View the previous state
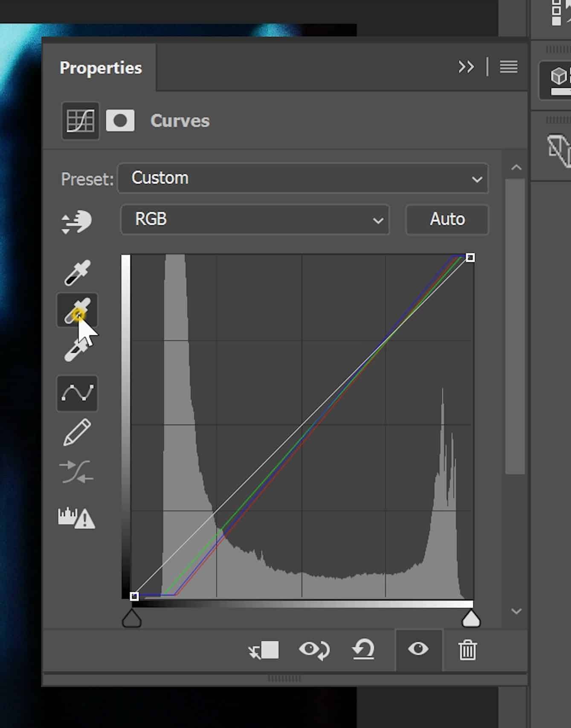 pos(314,650)
